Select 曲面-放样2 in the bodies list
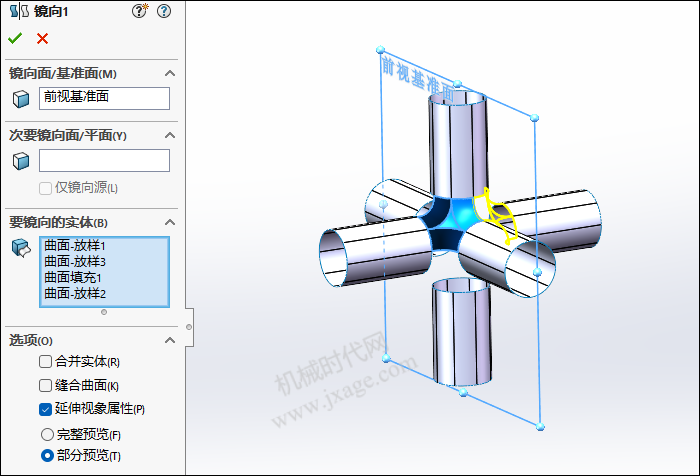Viewport: 700px width, 476px height. tap(75, 294)
